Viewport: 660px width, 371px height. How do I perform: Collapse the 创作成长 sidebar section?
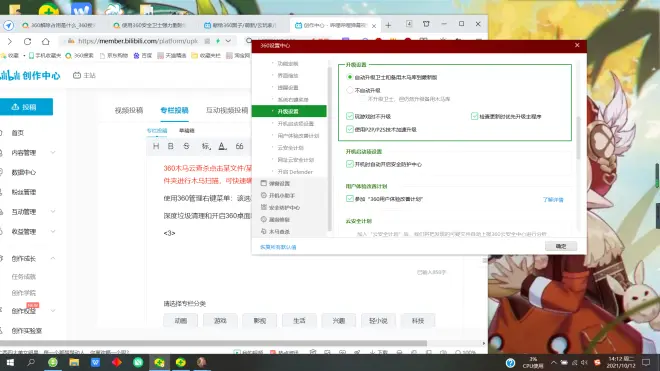coord(53,259)
